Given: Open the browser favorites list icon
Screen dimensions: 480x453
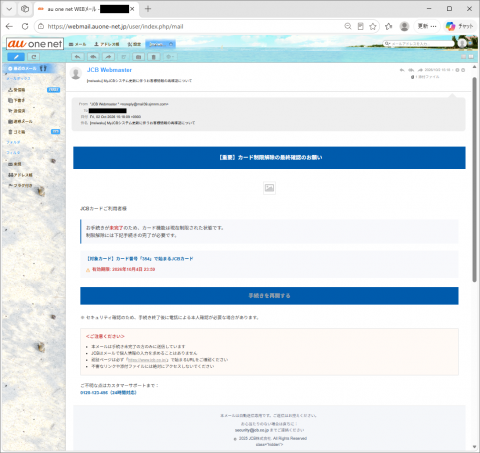Looking at the screenshot, I should 389,26.
